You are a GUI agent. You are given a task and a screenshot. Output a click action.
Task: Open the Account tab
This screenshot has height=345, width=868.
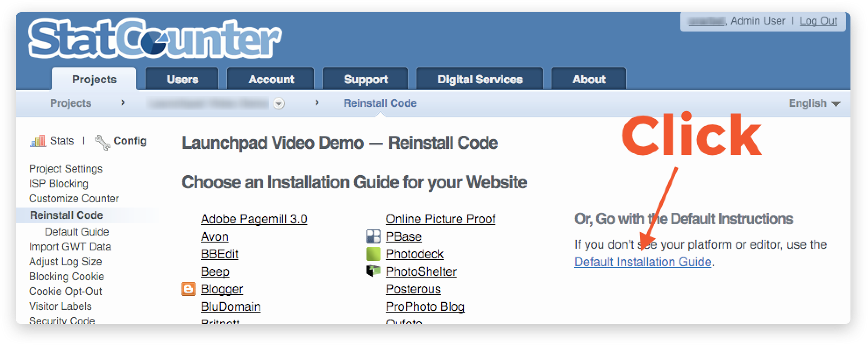271,79
